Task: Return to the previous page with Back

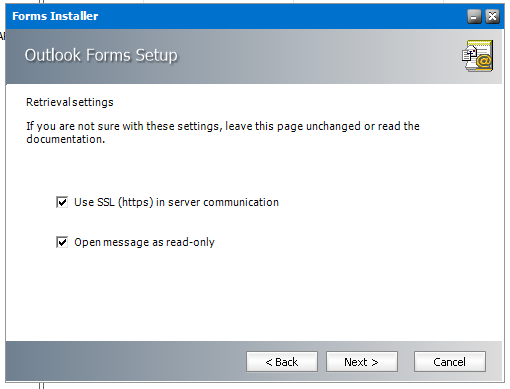Action: point(282,361)
